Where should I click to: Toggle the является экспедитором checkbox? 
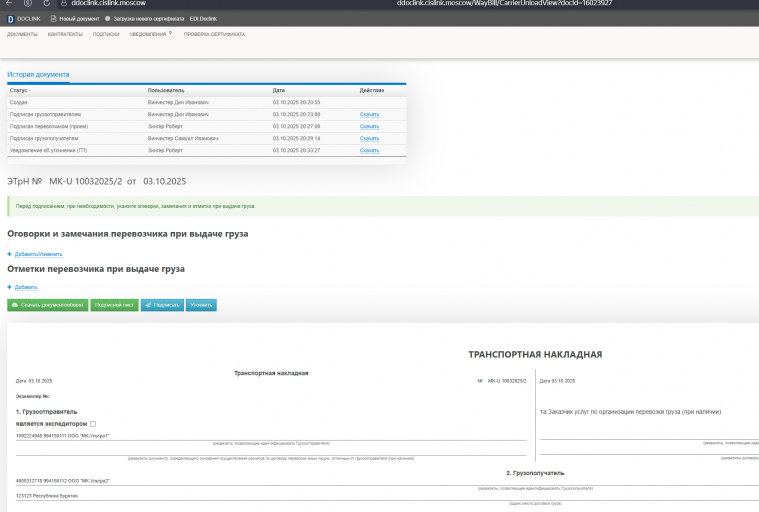click(93, 424)
